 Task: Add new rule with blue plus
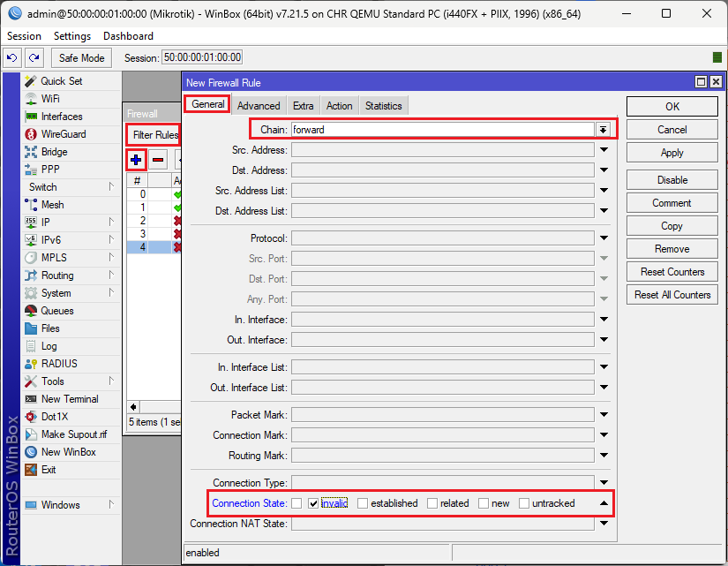coord(136,160)
